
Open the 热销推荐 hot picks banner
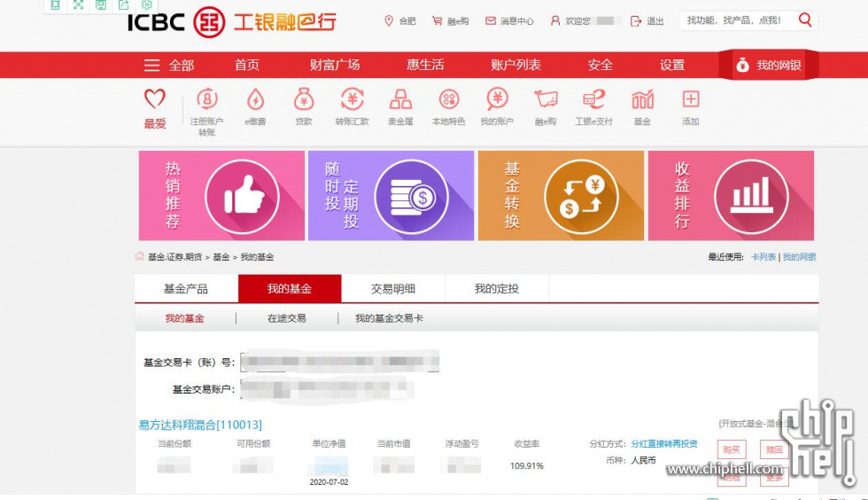point(221,196)
